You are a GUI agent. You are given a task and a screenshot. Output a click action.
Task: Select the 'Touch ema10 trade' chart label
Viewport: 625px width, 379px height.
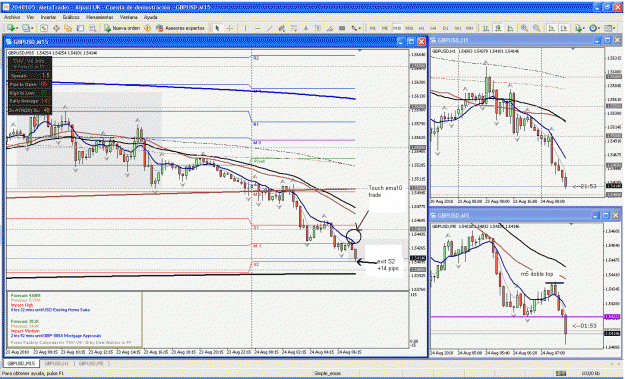click(385, 191)
